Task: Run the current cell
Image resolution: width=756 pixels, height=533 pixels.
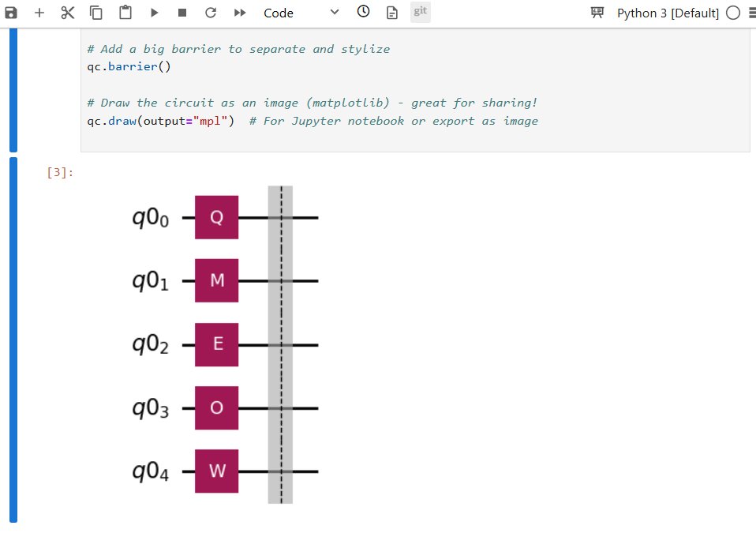Action: [153, 12]
